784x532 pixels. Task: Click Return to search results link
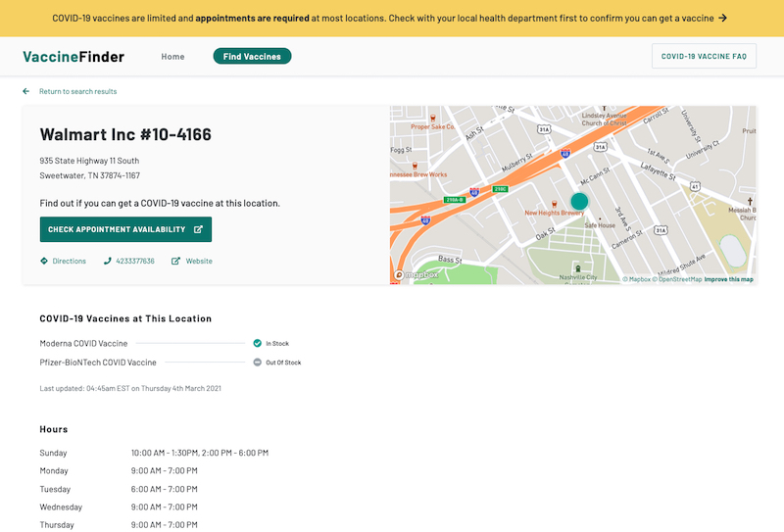click(x=78, y=91)
